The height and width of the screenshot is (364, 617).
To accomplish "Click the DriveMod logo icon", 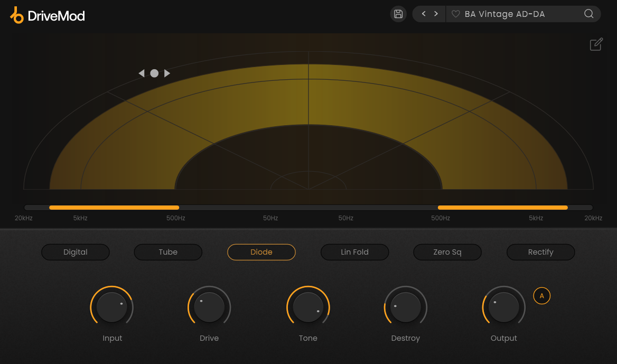I will point(17,15).
